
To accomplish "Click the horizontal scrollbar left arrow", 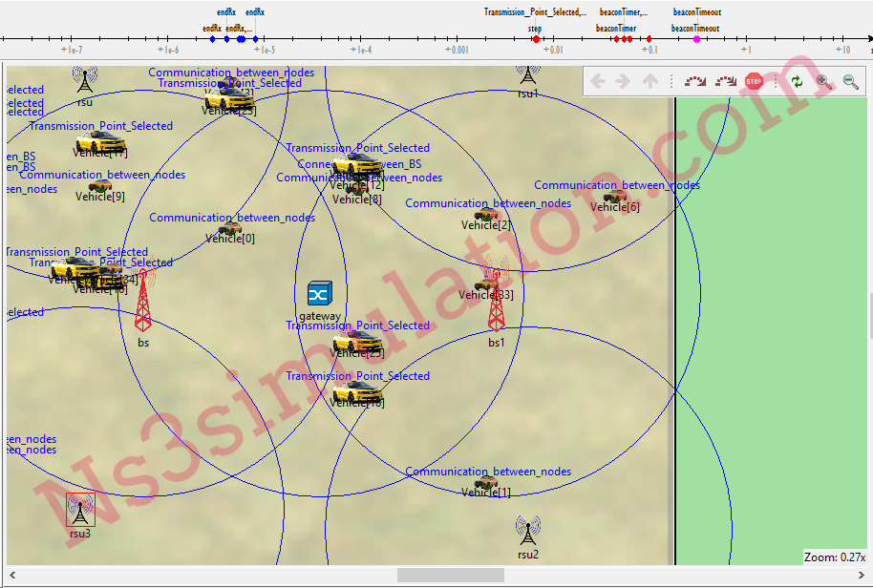I will [x=12, y=575].
